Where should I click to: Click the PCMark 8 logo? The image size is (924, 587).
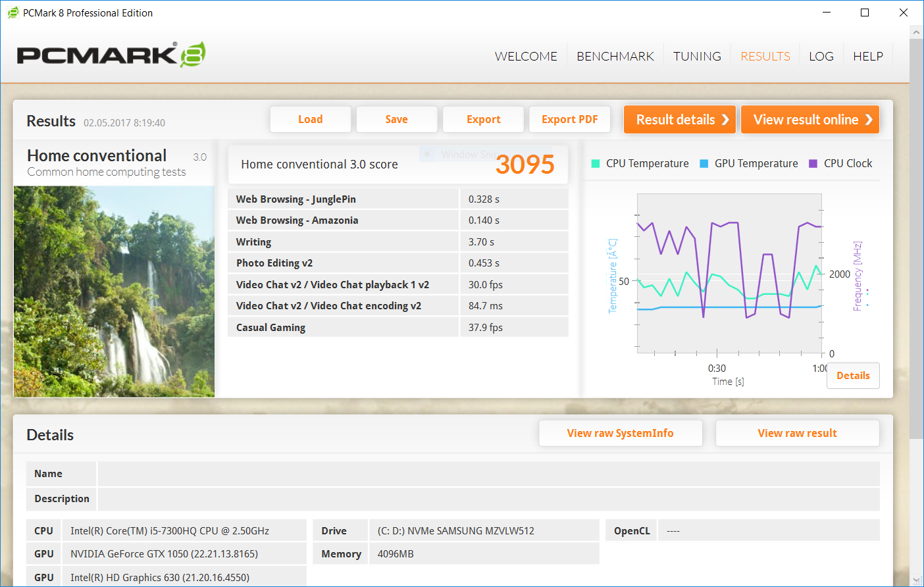click(111, 55)
